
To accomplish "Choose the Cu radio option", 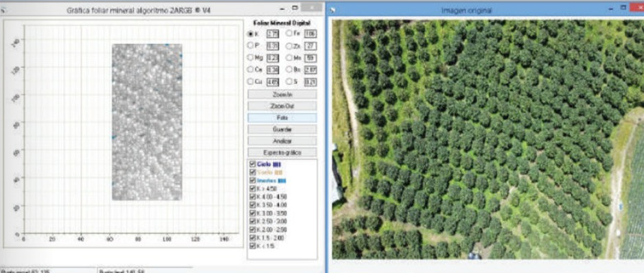I will pos(250,82).
